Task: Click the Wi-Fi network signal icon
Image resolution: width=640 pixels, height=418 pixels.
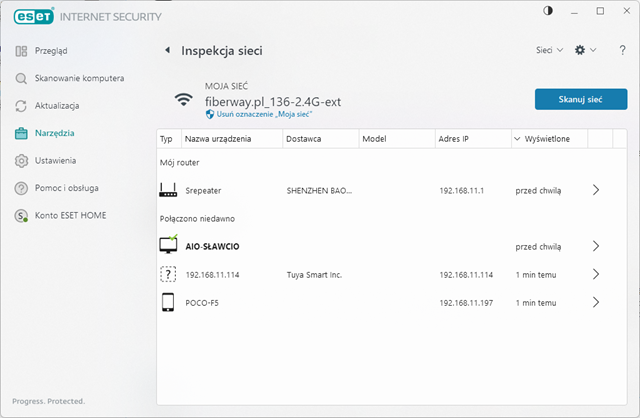Action: coord(184,99)
